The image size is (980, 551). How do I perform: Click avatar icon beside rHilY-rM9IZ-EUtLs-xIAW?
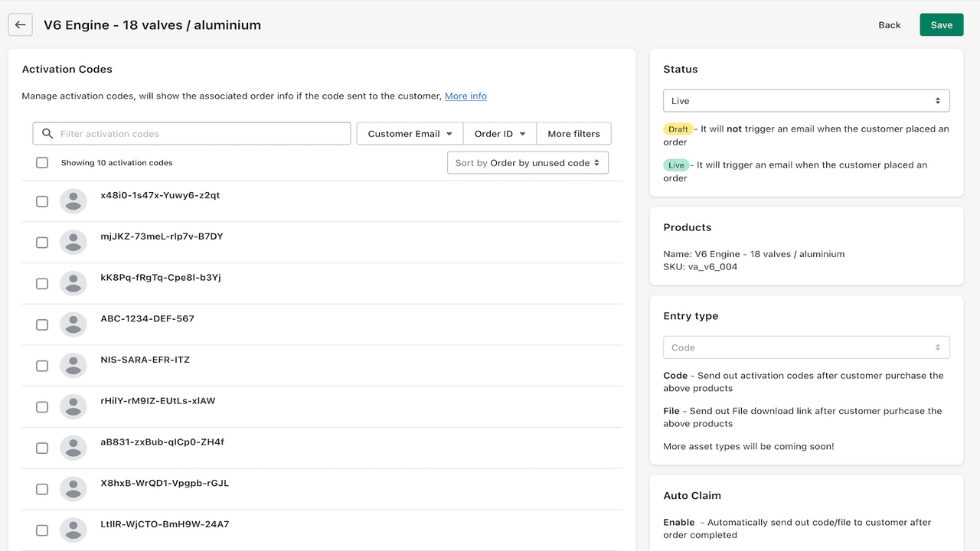click(73, 406)
